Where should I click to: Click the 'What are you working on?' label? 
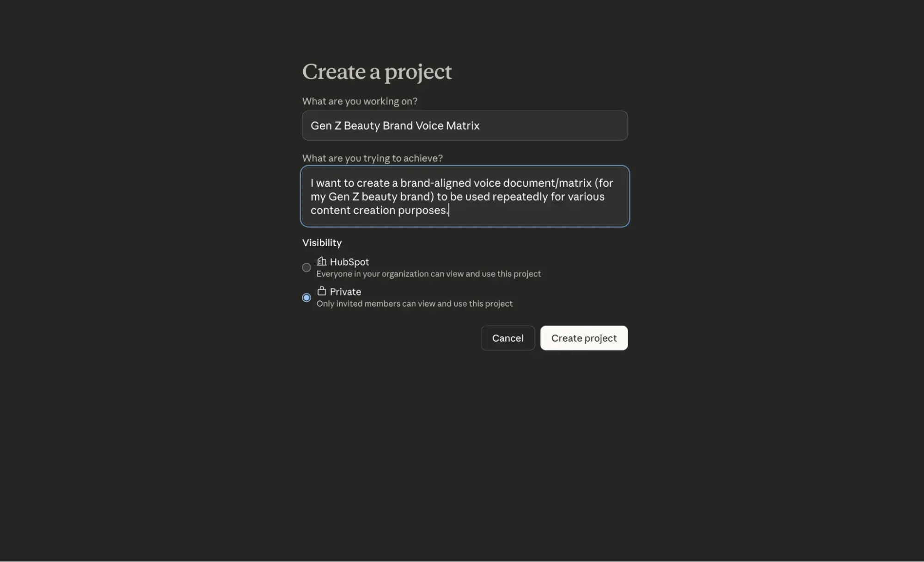[x=360, y=101]
